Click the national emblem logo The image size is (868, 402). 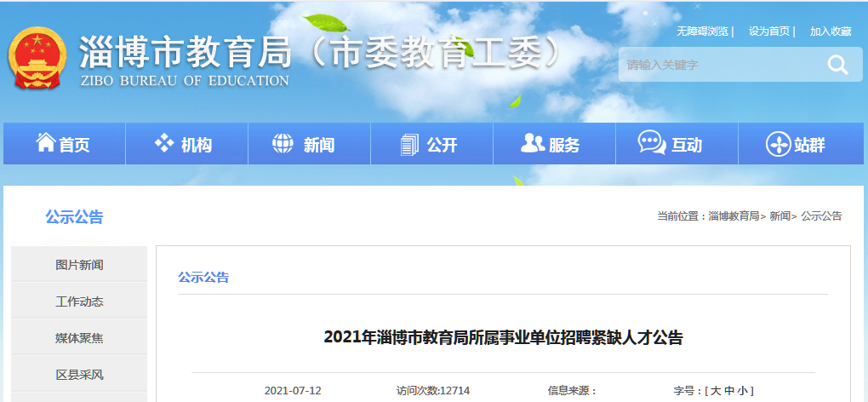coord(37,58)
